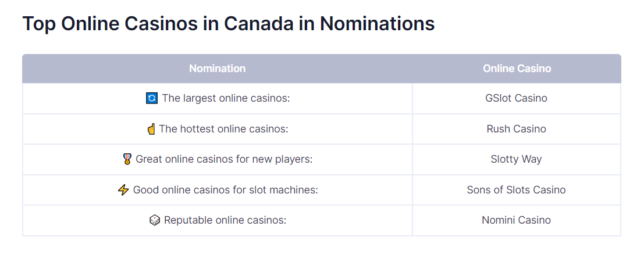
Task: Open Sons of Slots Casino entry
Action: 516,190
